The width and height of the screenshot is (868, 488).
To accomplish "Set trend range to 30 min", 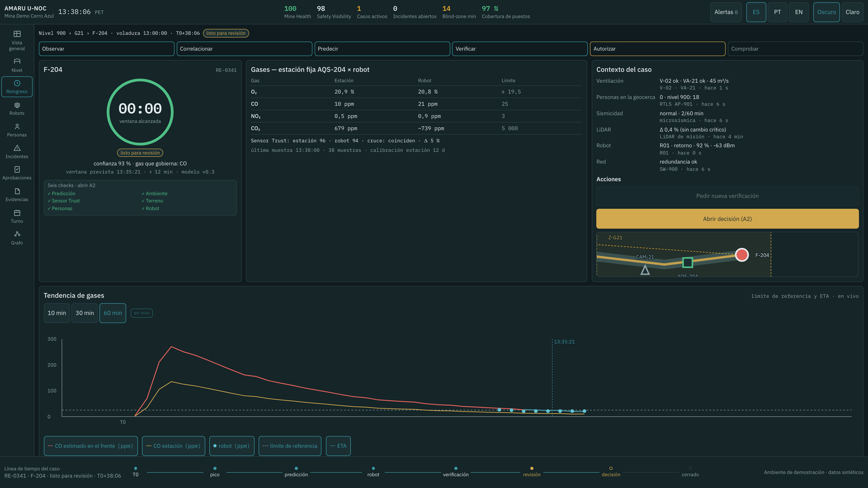I will [85, 313].
